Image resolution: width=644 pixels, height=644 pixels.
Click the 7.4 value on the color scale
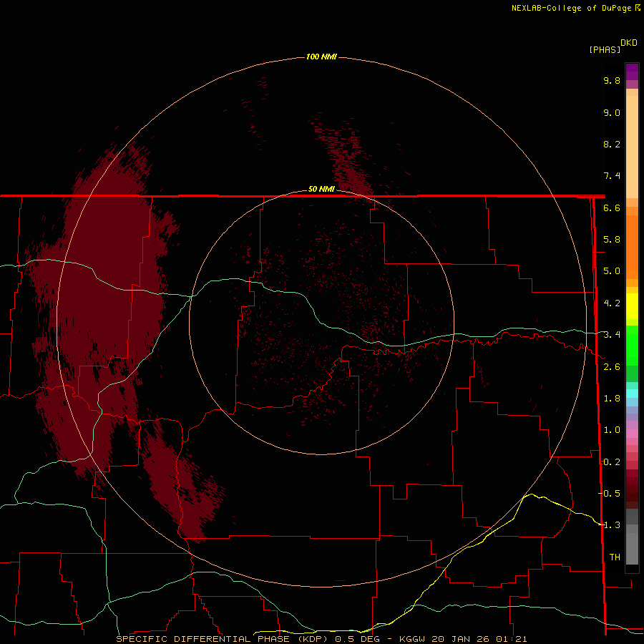(x=612, y=176)
